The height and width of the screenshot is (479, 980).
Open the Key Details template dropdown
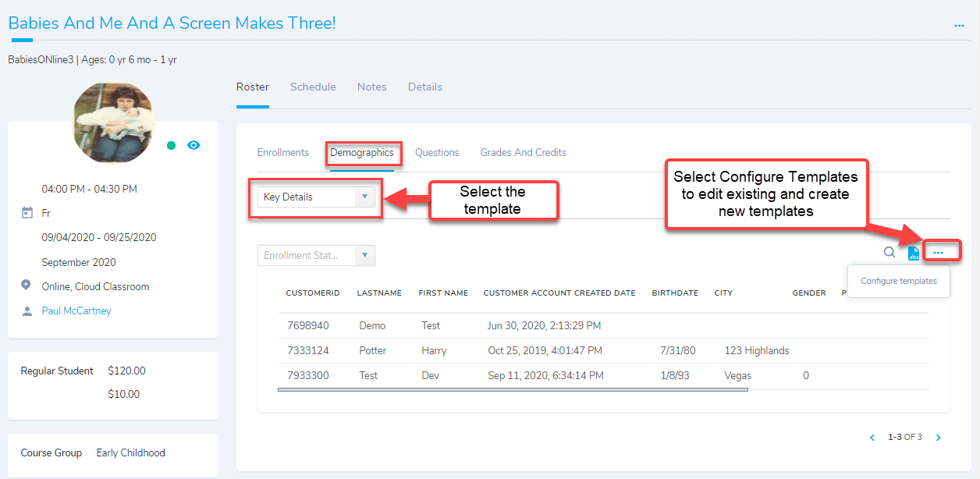(316, 197)
